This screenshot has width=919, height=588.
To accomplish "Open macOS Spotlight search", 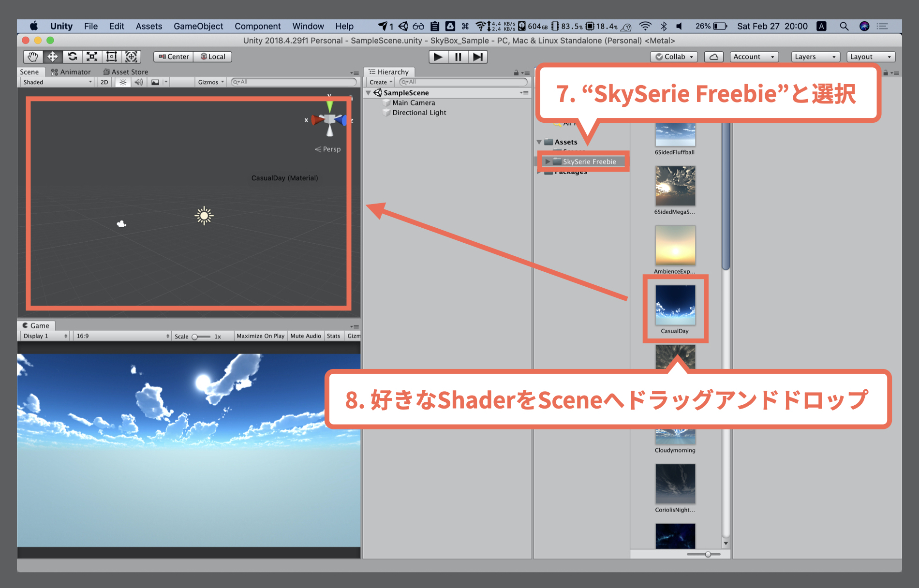I will click(x=844, y=26).
